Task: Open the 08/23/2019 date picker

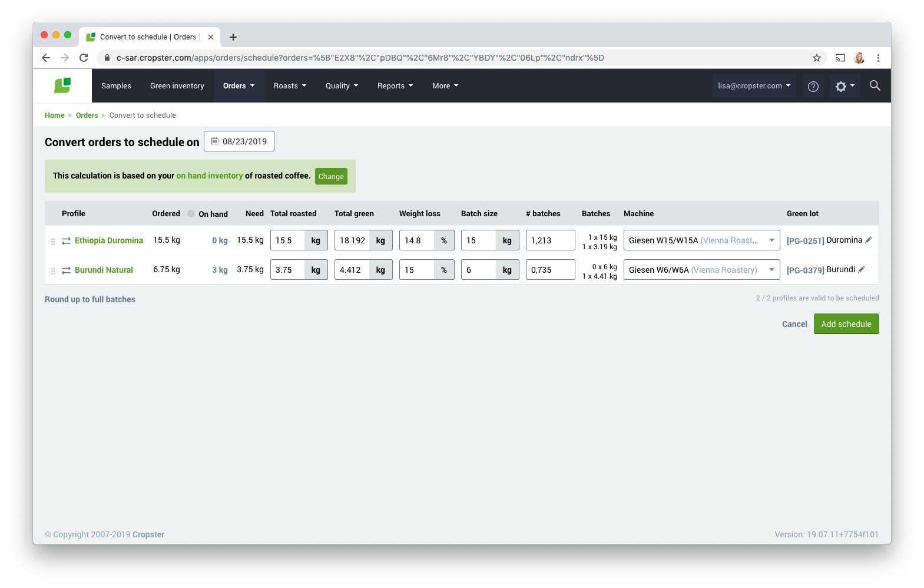Action: click(239, 141)
